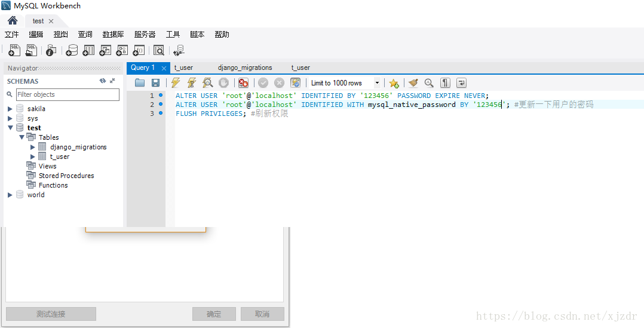The width and height of the screenshot is (644, 328).
Task: Create a new schema icon
Action: point(72,50)
